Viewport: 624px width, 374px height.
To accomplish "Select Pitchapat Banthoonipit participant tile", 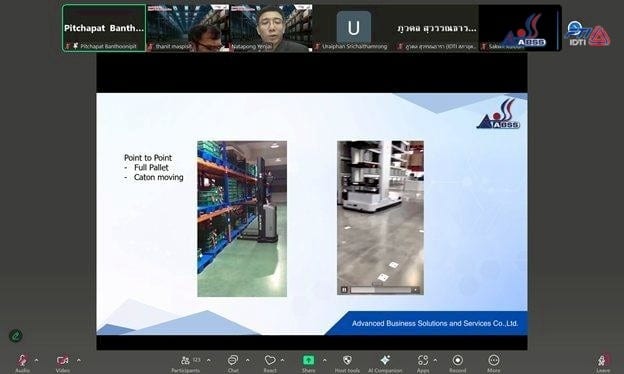I will pyautogui.click(x=104, y=28).
